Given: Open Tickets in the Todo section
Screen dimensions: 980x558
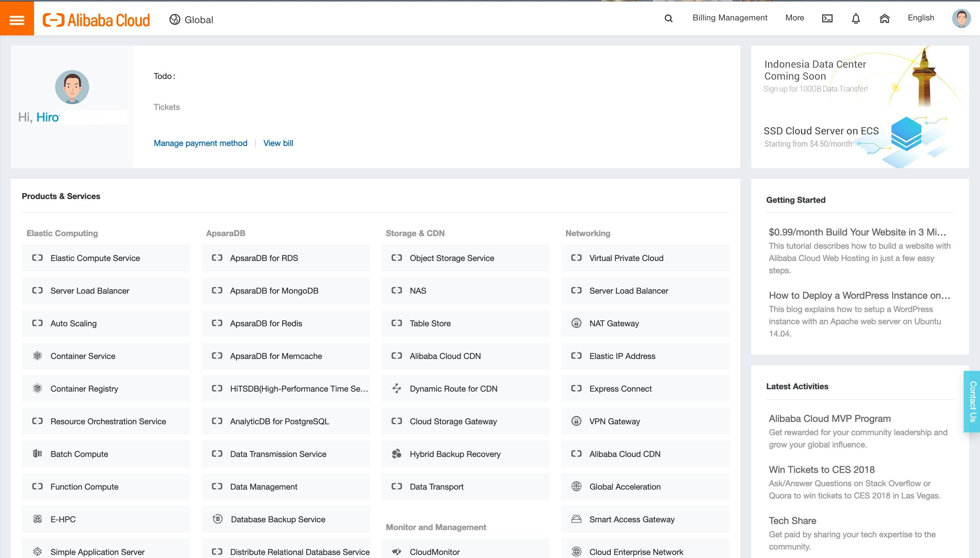Looking at the screenshot, I should tap(167, 107).
